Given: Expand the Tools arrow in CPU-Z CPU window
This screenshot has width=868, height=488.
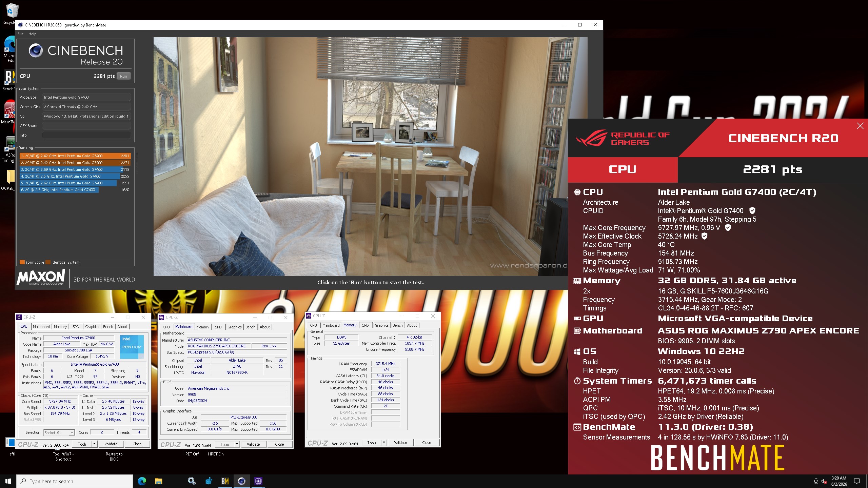Looking at the screenshot, I should tap(95, 444).
